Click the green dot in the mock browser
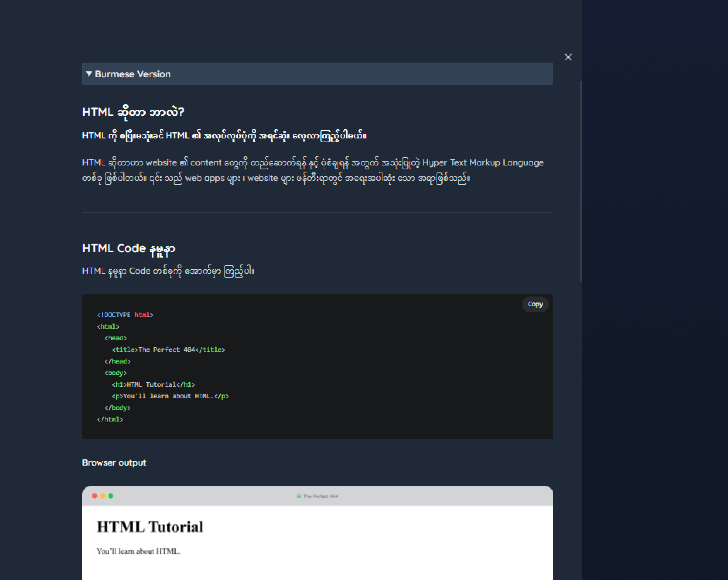The height and width of the screenshot is (580, 728). point(111,496)
